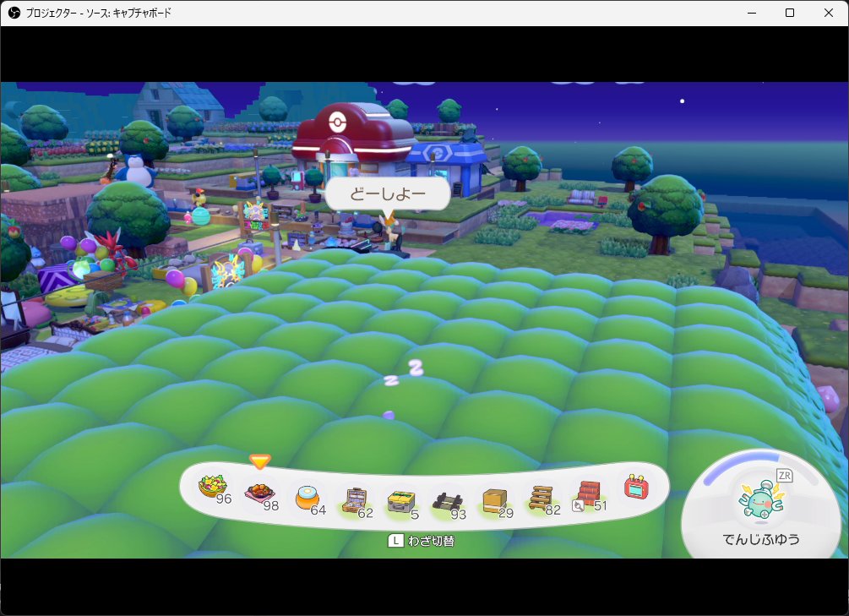Select the hamburg steak dish item
849x616 pixels.
pos(259,493)
